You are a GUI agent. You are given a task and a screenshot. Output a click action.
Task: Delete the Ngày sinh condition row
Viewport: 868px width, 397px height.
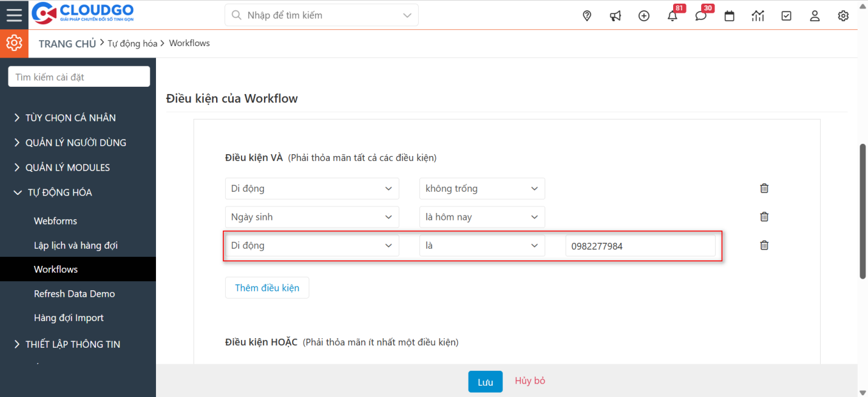[x=764, y=217]
